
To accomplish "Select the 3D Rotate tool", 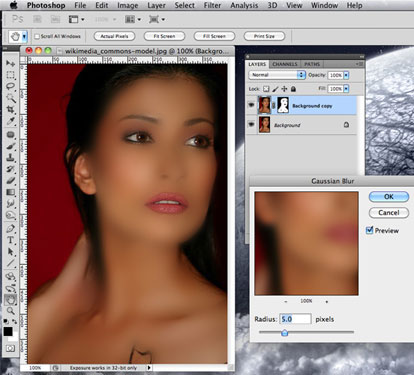I will 10,276.
